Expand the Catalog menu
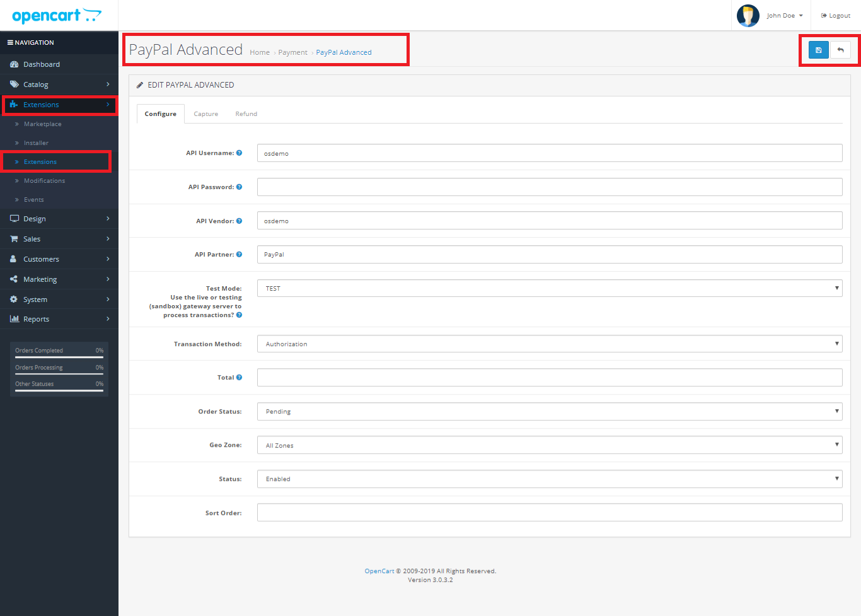The height and width of the screenshot is (616, 861). 59,84
